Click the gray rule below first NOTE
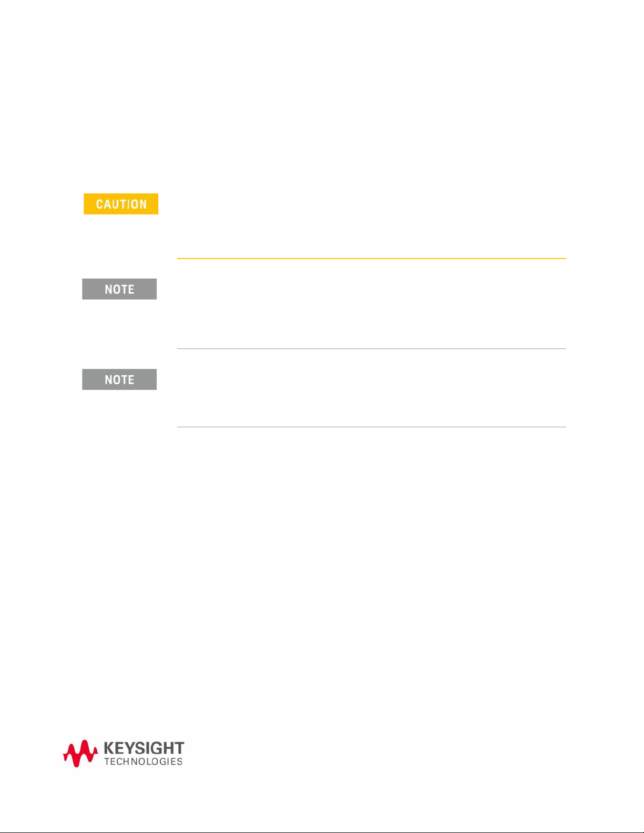 click(x=371, y=348)
